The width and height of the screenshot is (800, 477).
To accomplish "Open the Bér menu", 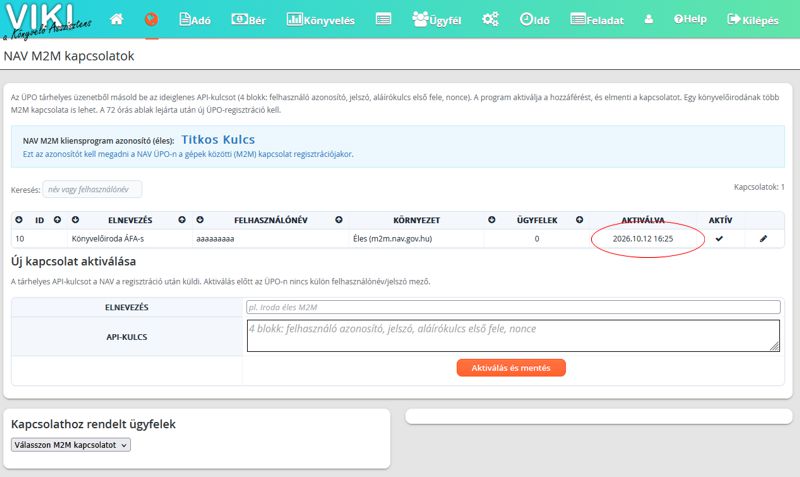I will [248, 20].
